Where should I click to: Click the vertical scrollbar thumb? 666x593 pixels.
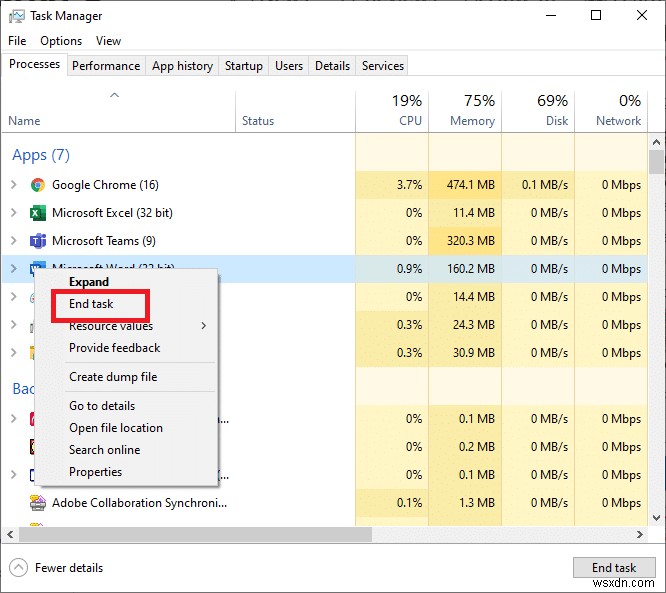pos(656,163)
